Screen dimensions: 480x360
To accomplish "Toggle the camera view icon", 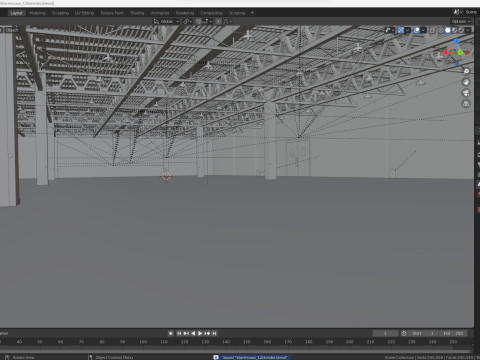I will (x=466, y=93).
